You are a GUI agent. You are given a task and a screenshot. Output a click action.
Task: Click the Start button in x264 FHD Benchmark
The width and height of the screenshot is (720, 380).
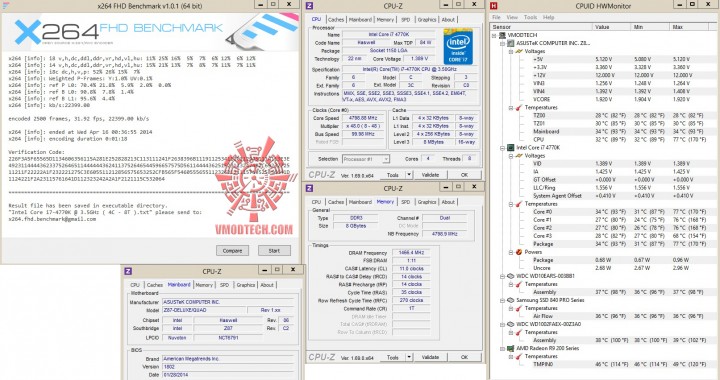pos(274,251)
